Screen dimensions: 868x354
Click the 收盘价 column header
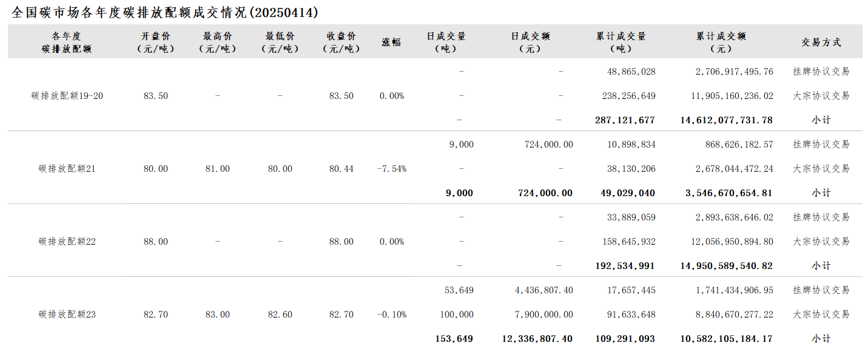[x=341, y=43]
